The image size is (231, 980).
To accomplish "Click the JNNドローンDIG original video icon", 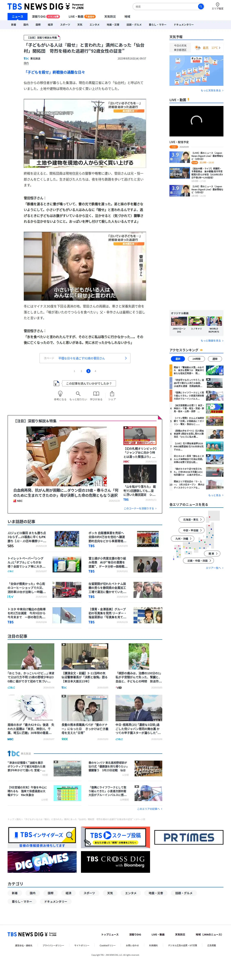I will 179,321.
